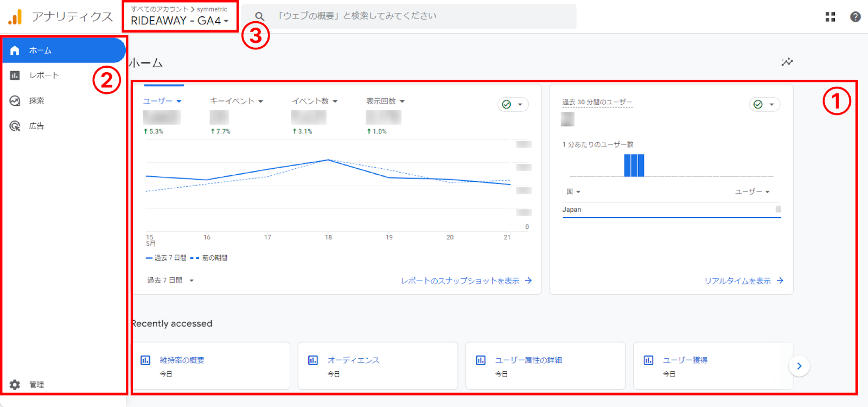The image size is (868, 407).
Task: Click the search magnifier icon
Action: pyautogui.click(x=260, y=16)
